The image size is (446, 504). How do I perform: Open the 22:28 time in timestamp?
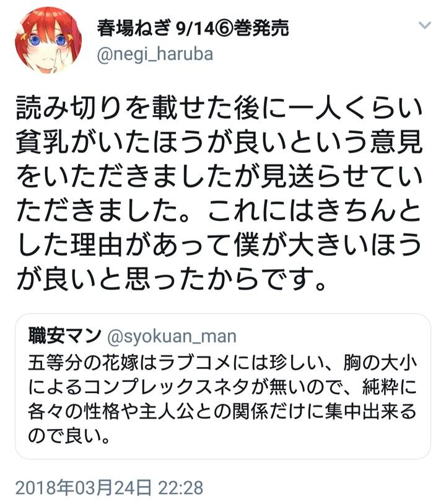(x=181, y=488)
